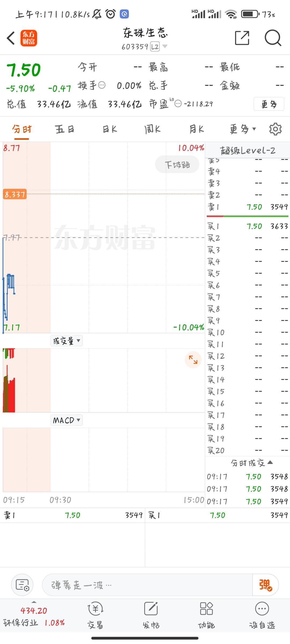This screenshot has width=290, height=644.
Task: Tap the 下坡路 pattern label button
Action: pyautogui.click(x=177, y=164)
